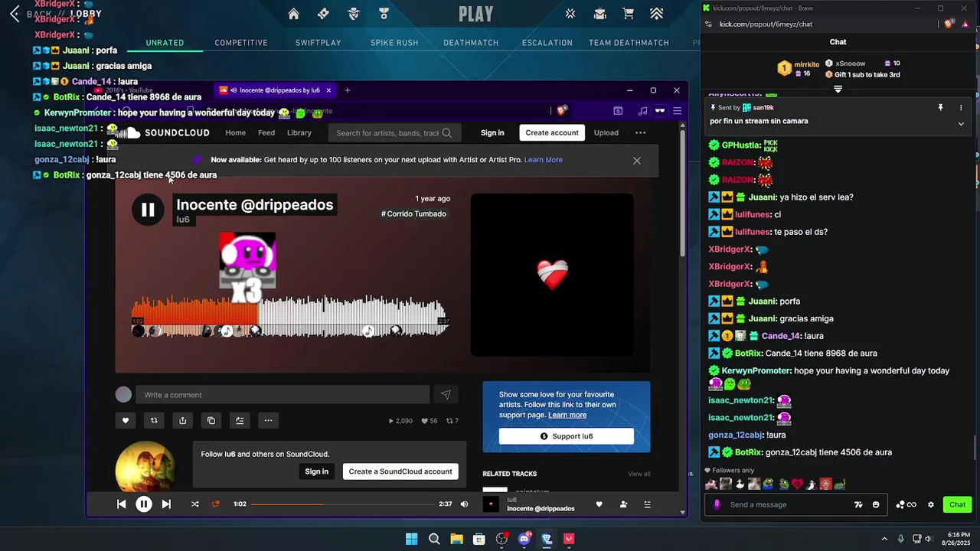Focus the Write a comment field
Image resolution: width=980 pixels, height=551 pixels.
[x=283, y=395]
